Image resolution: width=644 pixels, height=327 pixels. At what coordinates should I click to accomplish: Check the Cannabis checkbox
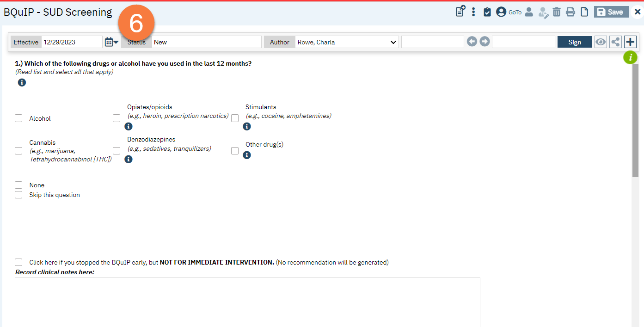18,150
